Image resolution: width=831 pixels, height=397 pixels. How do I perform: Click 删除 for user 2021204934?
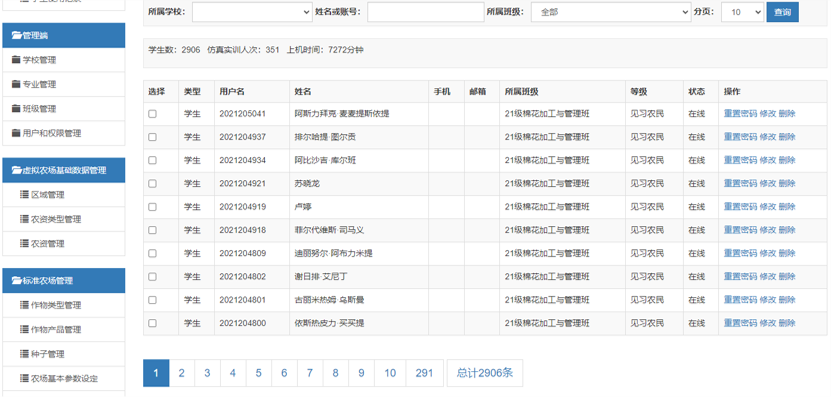click(x=786, y=160)
